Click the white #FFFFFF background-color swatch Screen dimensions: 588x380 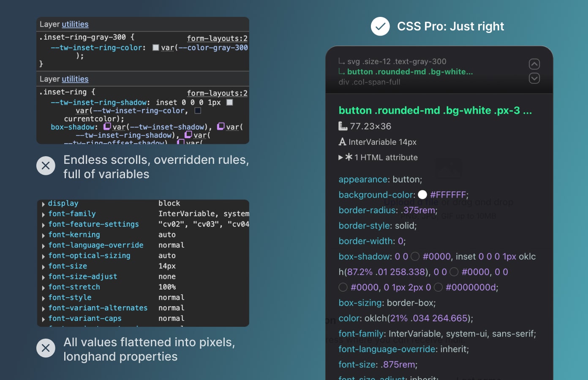coord(422,195)
